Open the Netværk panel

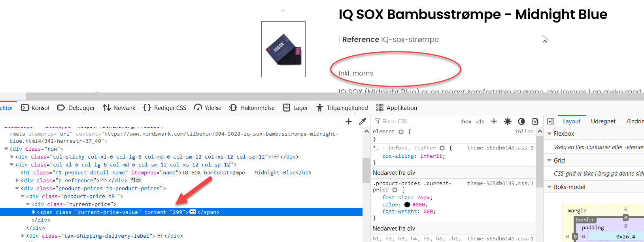119,108
